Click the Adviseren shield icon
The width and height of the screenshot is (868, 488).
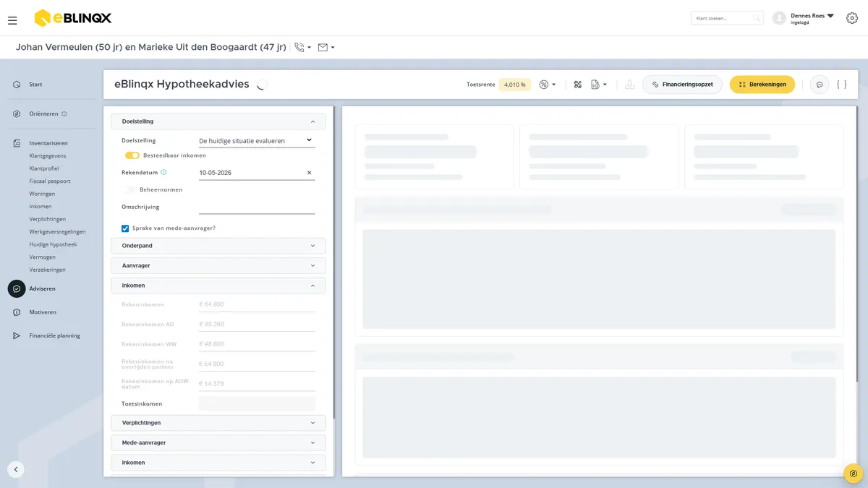[x=17, y=288]
